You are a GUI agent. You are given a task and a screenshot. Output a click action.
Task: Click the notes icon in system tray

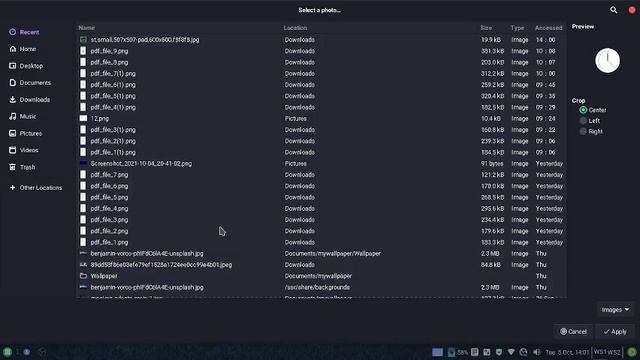pyautogui.click(x=475, y=352)
